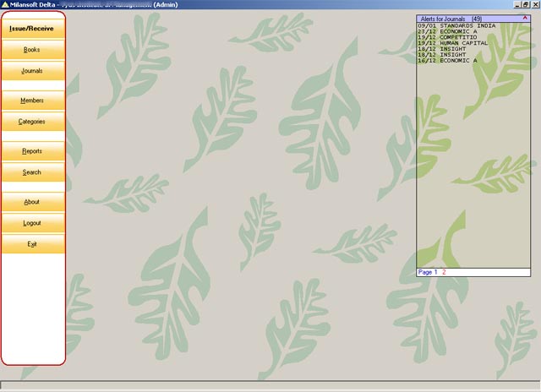Select the Categories button

(33, 122)
